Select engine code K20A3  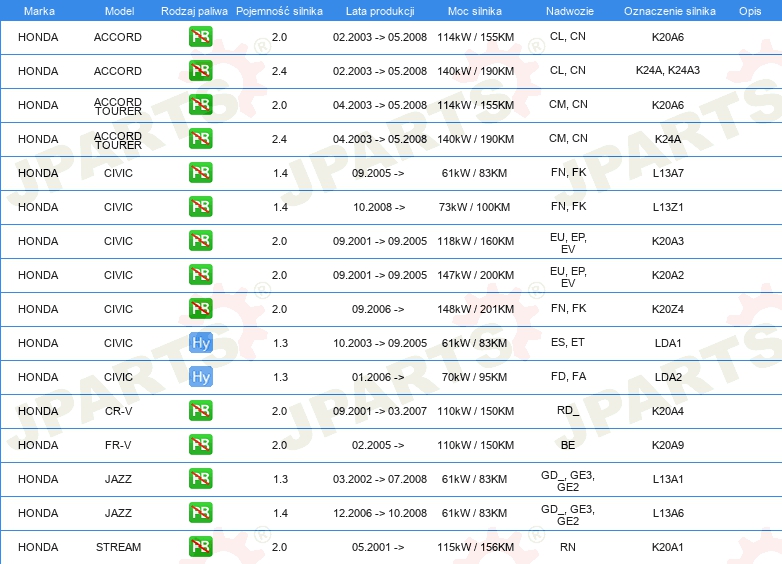click(668, 241)
